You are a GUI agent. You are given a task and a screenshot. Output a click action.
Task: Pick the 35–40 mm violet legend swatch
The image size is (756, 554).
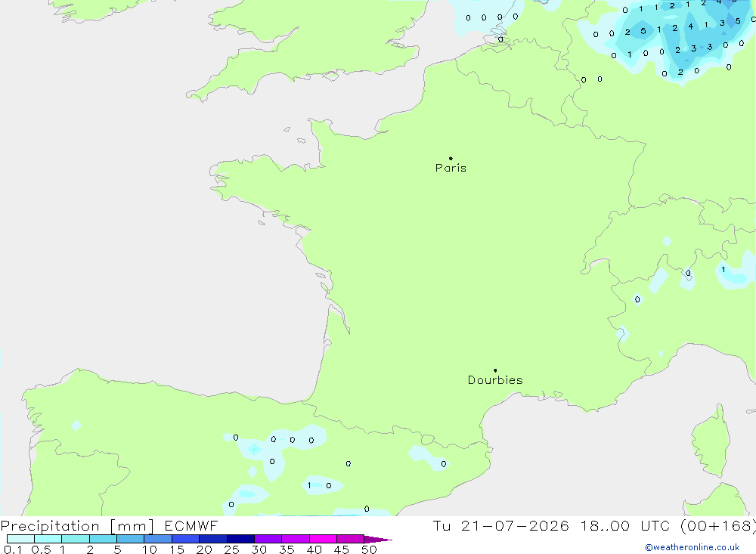tap(295, 539)
